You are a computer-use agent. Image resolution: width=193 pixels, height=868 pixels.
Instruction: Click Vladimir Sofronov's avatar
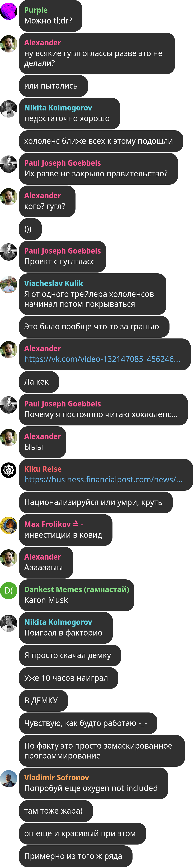pyautogui.click(x=9, y=779)
